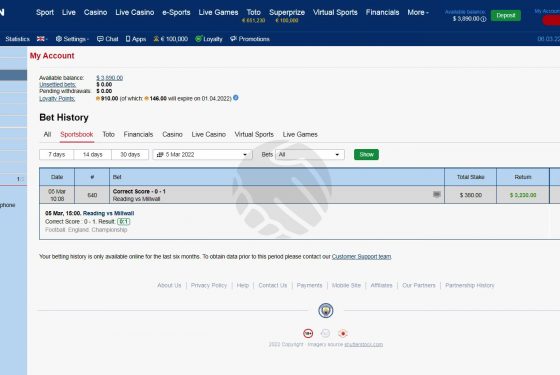Select the Toto bet history tab

pyautogui.click(x=109, y=135)
